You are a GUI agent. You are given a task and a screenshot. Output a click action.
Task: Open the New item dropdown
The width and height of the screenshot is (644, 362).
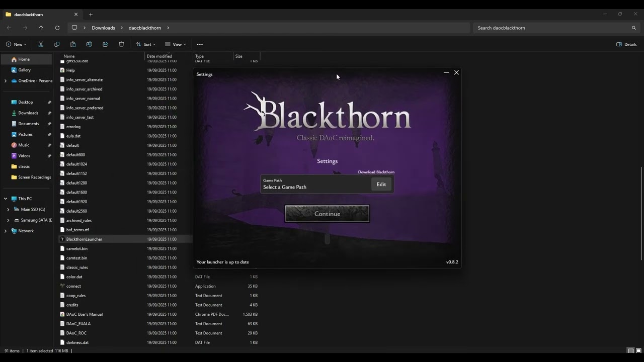click(16, 44)
